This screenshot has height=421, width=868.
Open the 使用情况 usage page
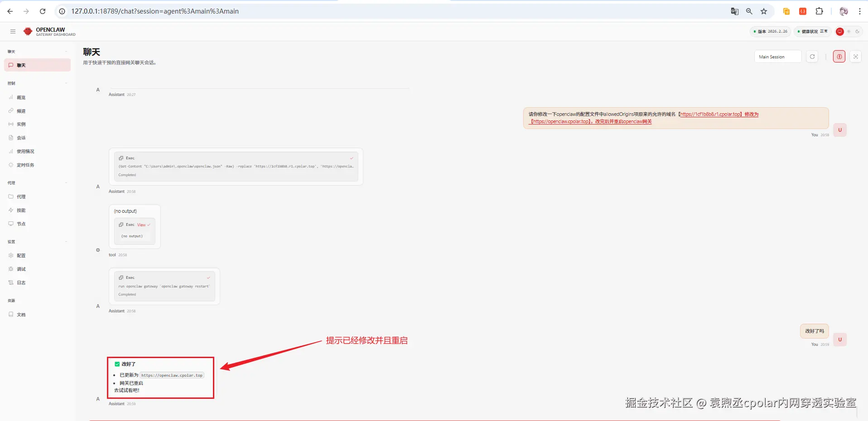[38, 151]
